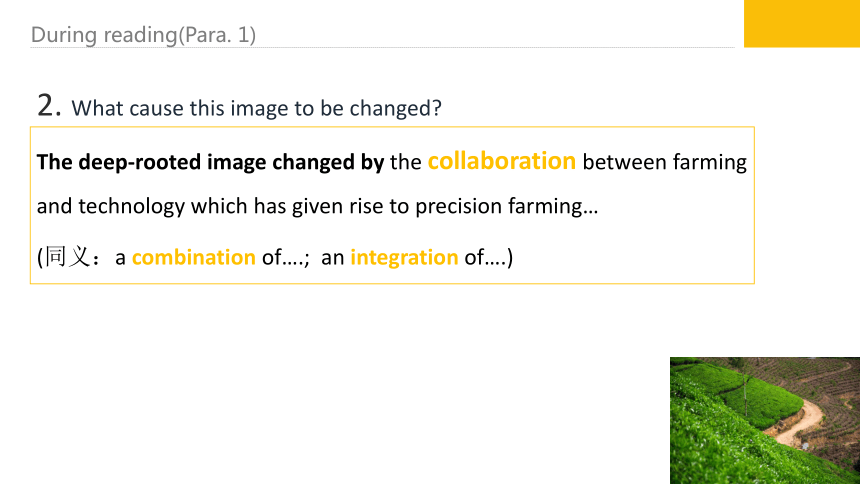Click the phrase "between farming"

pyautogui.click(x=664, y=163)
